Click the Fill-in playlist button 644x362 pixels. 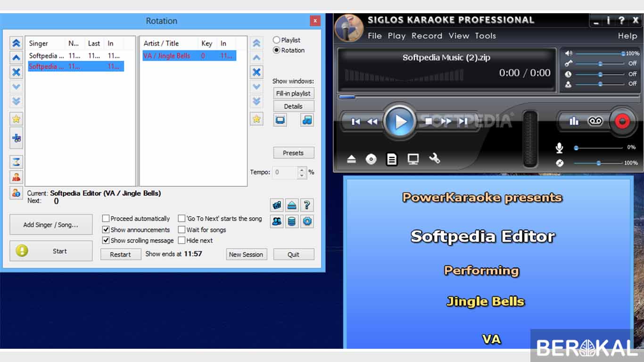pos(293,93)
